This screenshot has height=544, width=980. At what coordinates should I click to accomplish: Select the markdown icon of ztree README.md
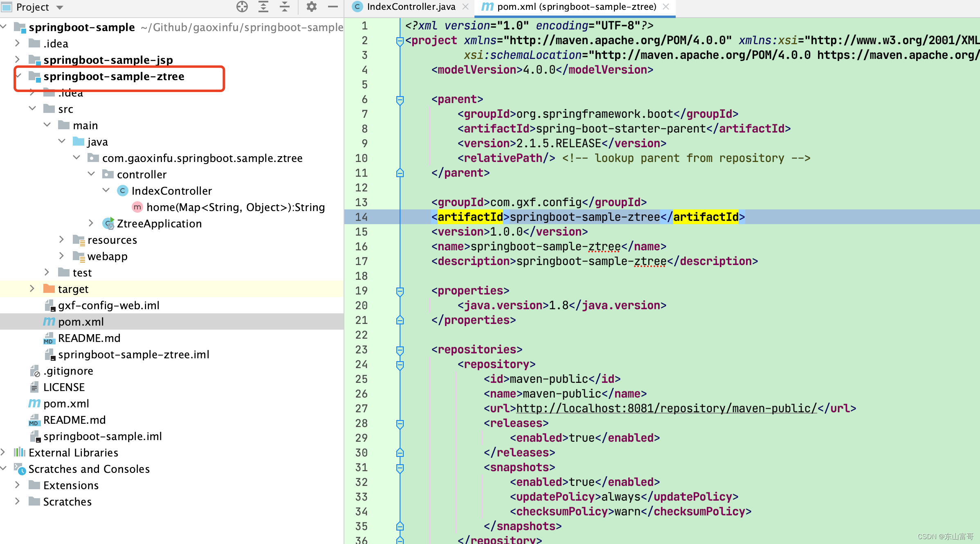pyautogui.click(x=49, y=338)
